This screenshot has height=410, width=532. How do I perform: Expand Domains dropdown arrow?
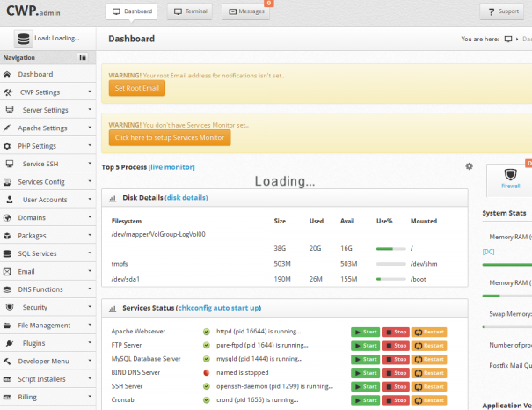click(90, 217)
